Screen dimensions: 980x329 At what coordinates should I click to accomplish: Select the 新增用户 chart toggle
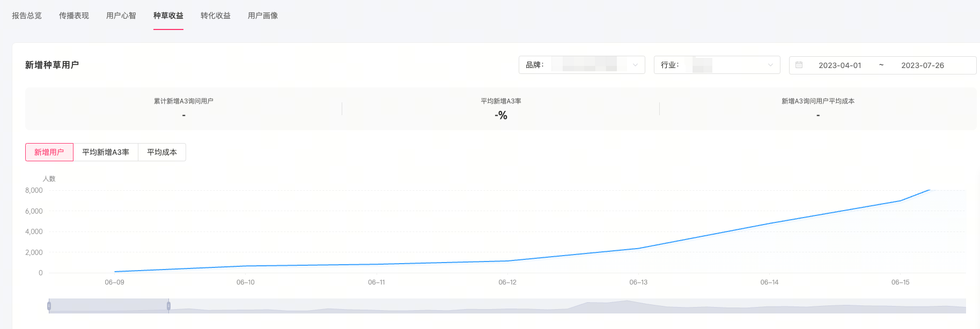point(49,152)
